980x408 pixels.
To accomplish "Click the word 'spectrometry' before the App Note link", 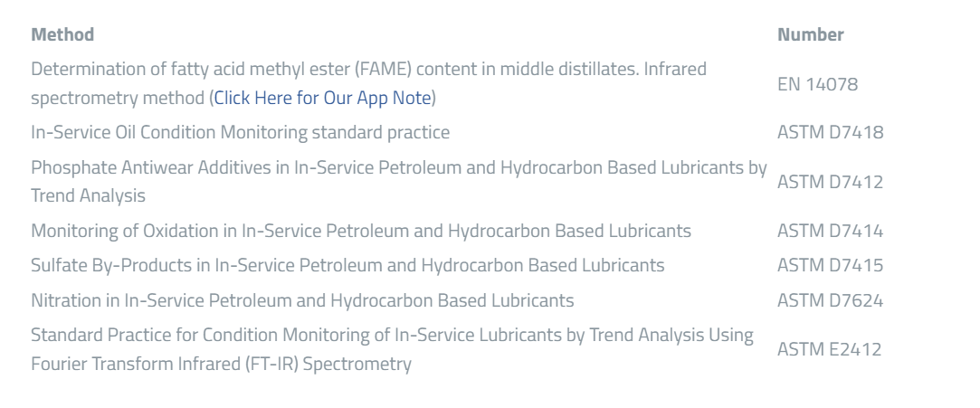I will click(74, 98).
